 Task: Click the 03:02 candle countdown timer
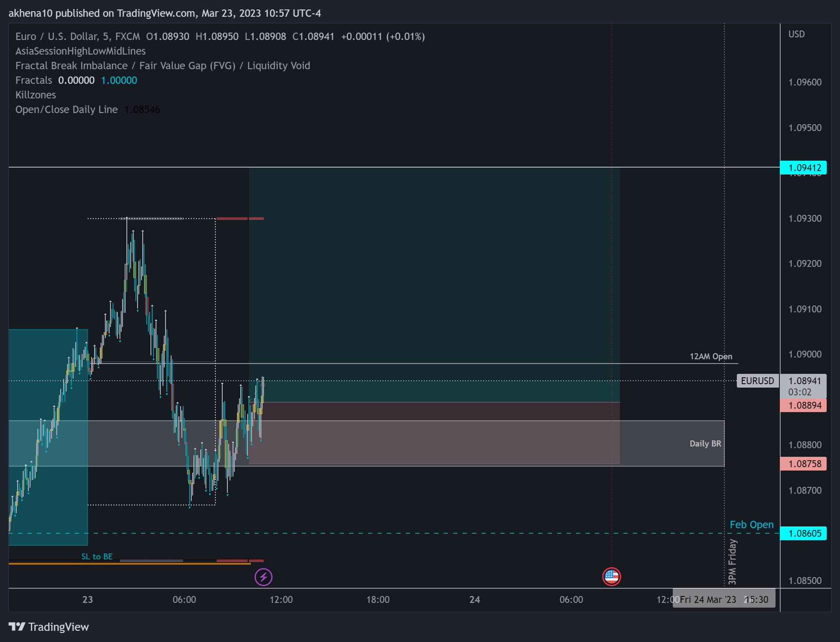(x=800, y=392)
